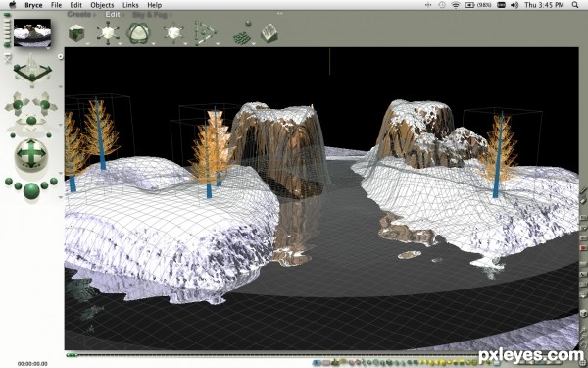Viewport: 588px width, 368px height.
Task: Open the Objects menu
Action: (102, 5)
